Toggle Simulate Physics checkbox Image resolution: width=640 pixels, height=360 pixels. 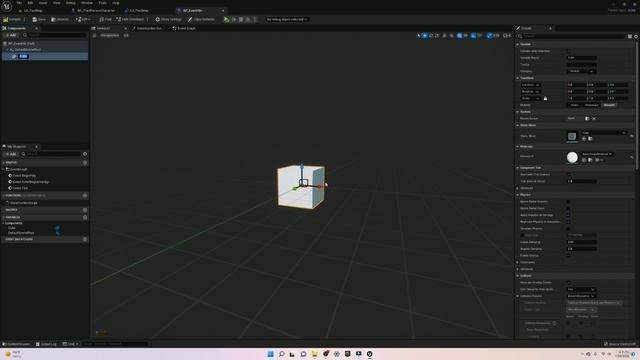[x=569, y=229]
